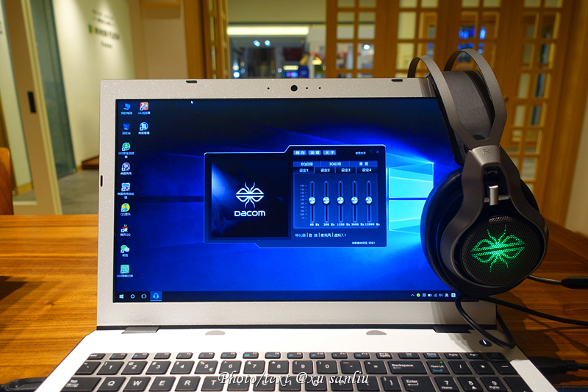
Task: Click 读取 (Load) in the Dacom window
Action: point(315,153)
